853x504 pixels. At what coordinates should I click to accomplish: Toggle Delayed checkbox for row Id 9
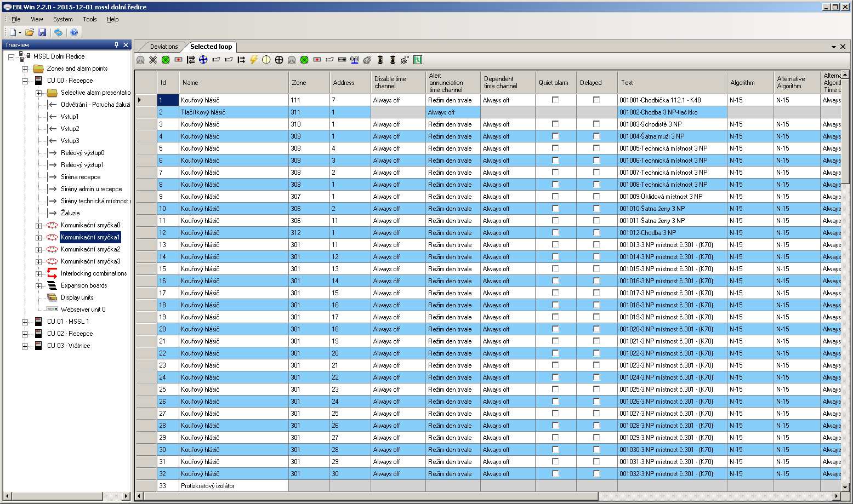(596, 196)
